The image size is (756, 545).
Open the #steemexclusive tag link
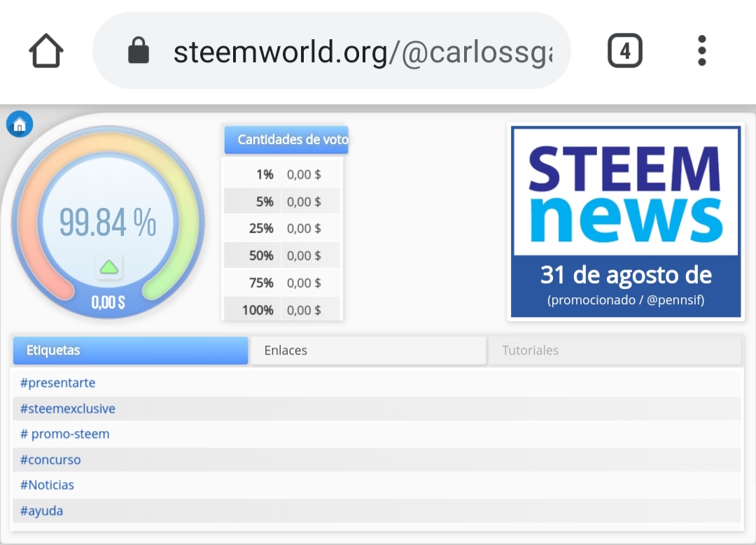tap(67, 409)
